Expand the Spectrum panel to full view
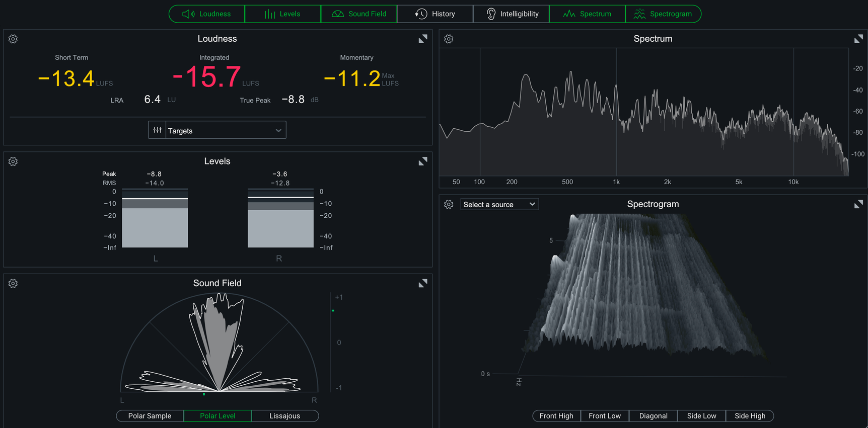Viewport: 868px width, 428px height. 858,39
